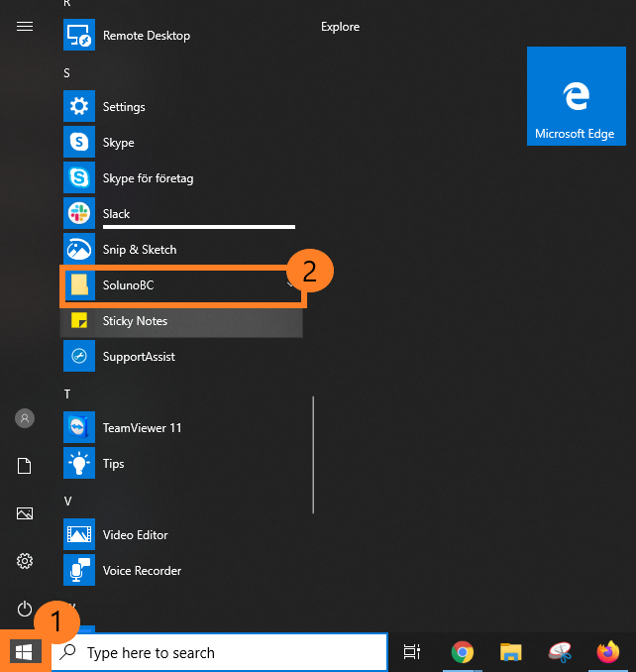Viewport: 636px width, 672px height.
Task: Open the Slack app icon
Action: pyautogui.click(x=79, y=213)
